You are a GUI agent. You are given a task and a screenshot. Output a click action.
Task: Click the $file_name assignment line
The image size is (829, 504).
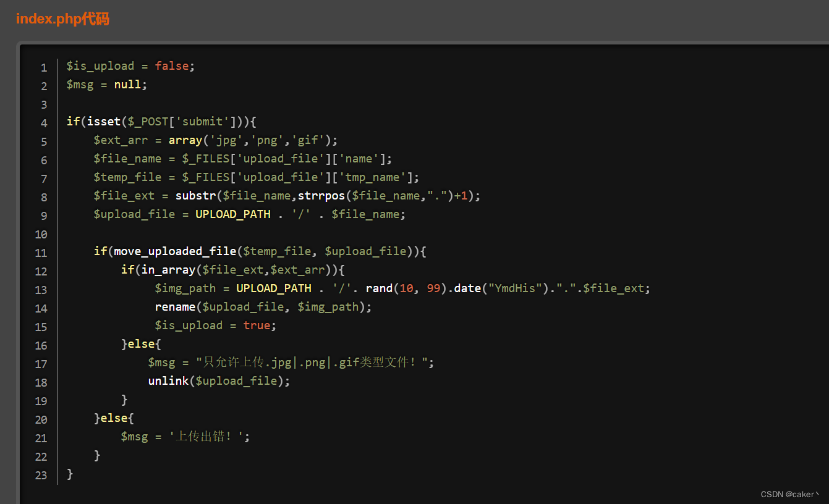coord(243,159)
